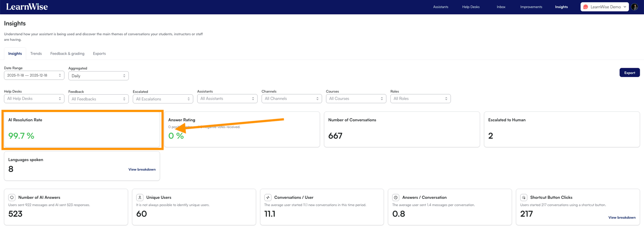Open Inbox in top navigation
This screenshot has height=230, width=644.
501,7
